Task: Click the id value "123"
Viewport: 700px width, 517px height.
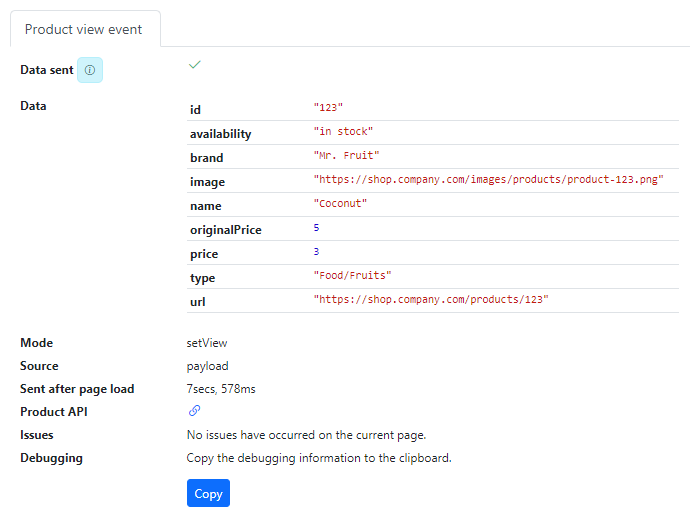Action: (x=329, y=107)
